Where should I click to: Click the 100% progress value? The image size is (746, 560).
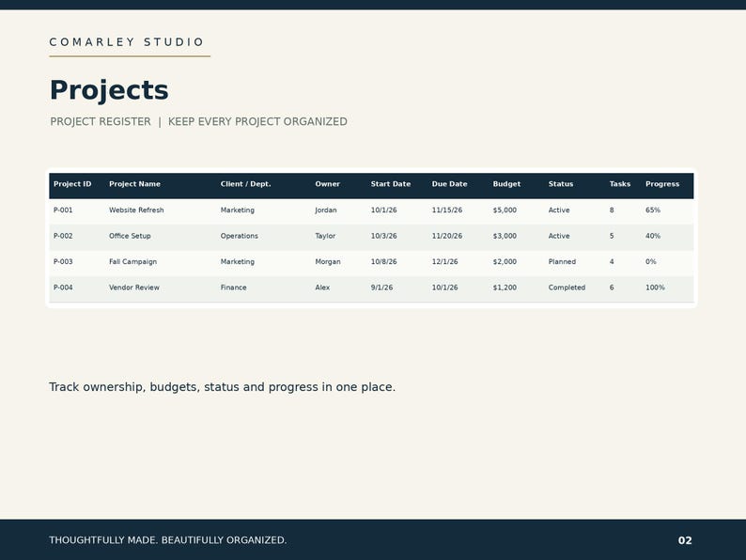[x=655, y=288]
